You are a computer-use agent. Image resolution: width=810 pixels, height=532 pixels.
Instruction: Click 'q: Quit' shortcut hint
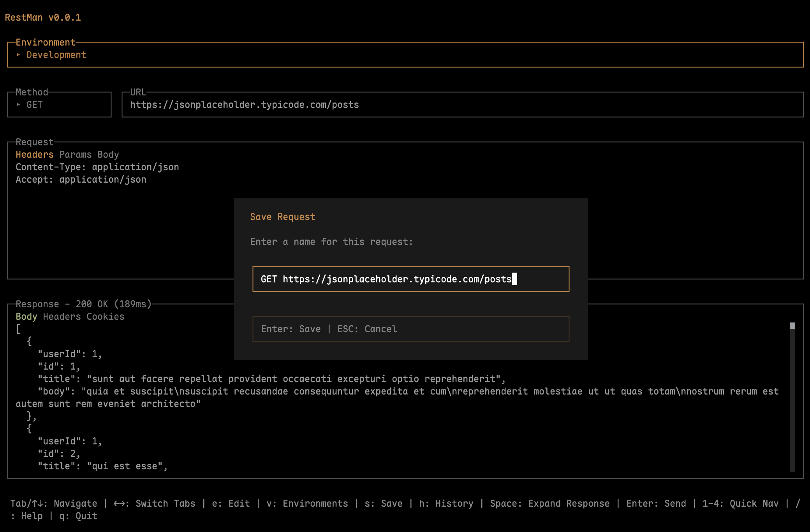pos(78,516)
